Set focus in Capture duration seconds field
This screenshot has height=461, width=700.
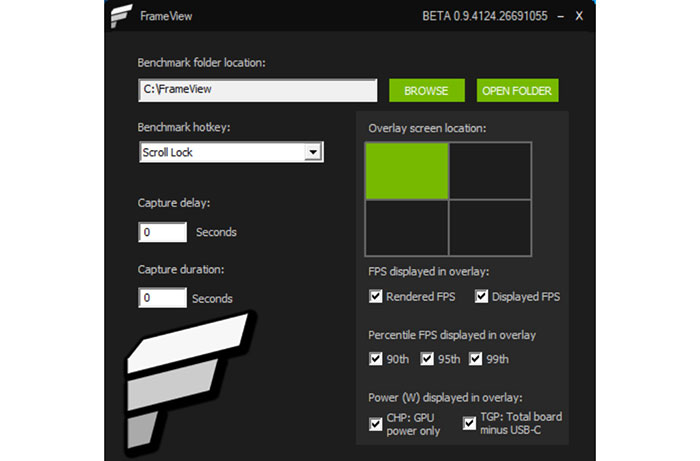[162, 298]
